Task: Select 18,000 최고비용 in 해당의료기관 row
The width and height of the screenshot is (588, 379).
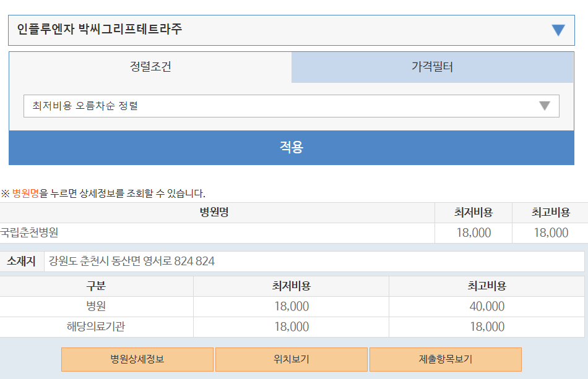Action: (x=486, y=327)
